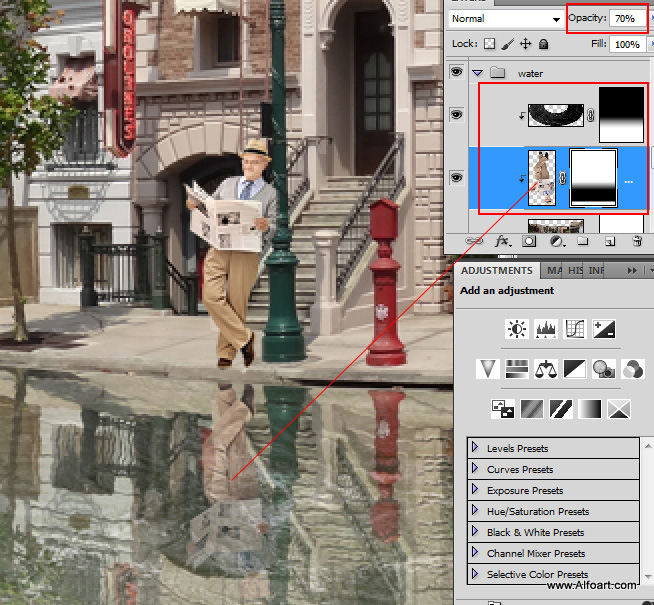Switch to the MA (Masks) tab

coord(554,271)
